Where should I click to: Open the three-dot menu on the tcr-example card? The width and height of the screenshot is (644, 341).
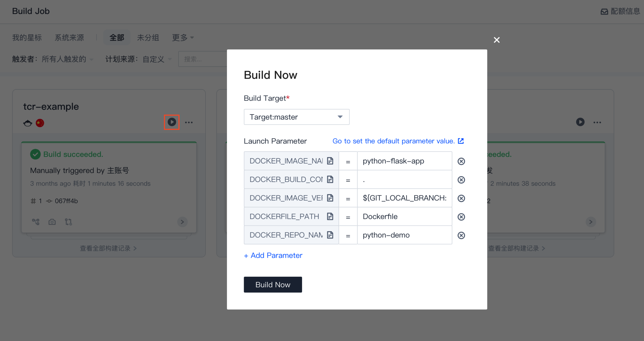(189, 122)
